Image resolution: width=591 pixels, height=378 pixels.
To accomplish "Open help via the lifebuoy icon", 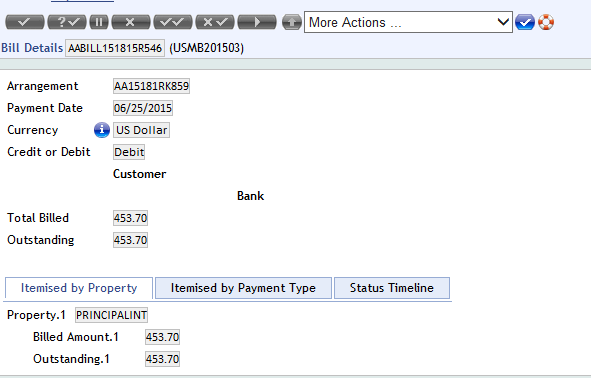I will point(546,22).
